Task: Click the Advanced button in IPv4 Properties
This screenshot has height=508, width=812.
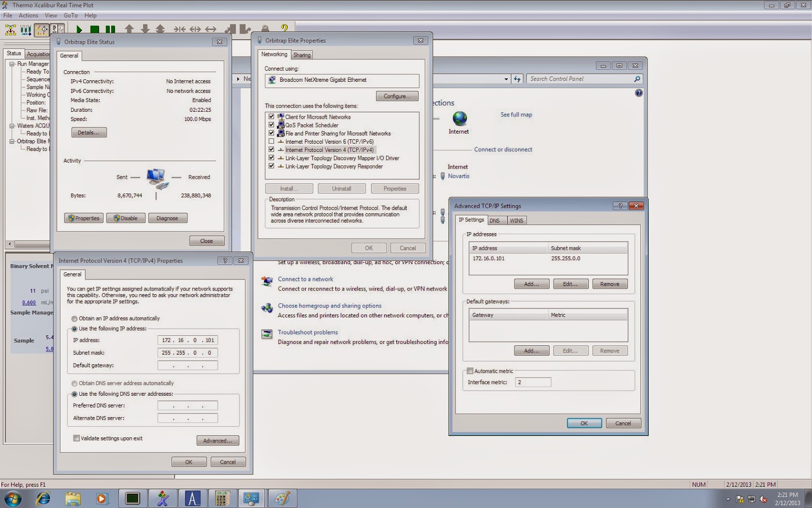Action: [218, 440]
